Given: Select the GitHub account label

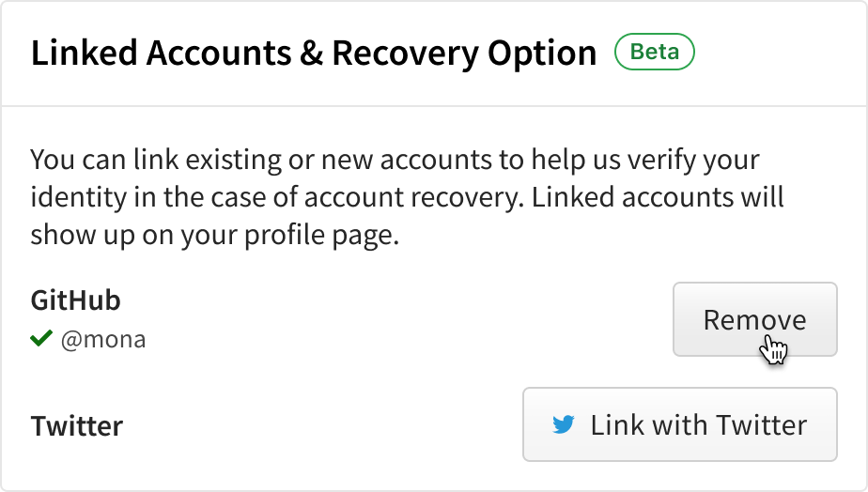Looking at the screenshot, I should click(x=75, y=300).
